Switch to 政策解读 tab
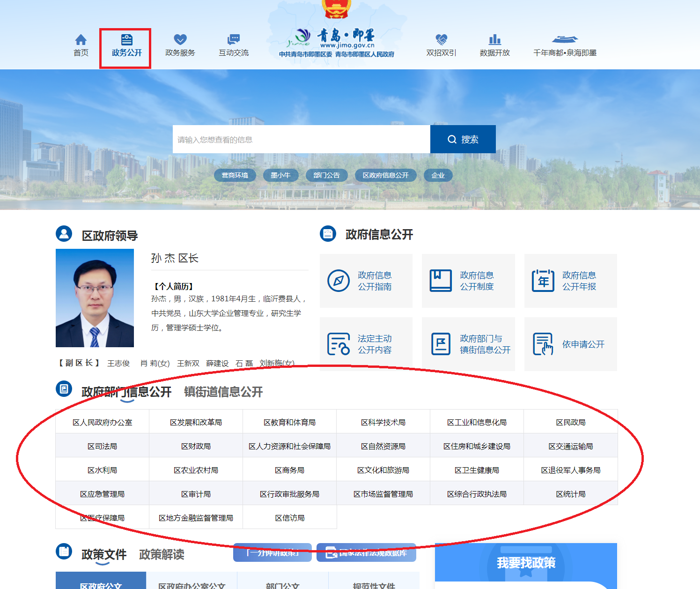The width and height of the screenshot is (700, 589). (x=162, y=555)
